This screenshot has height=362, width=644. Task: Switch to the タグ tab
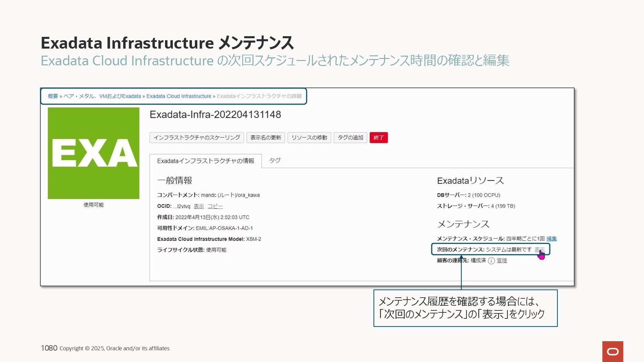click(274, 161)
